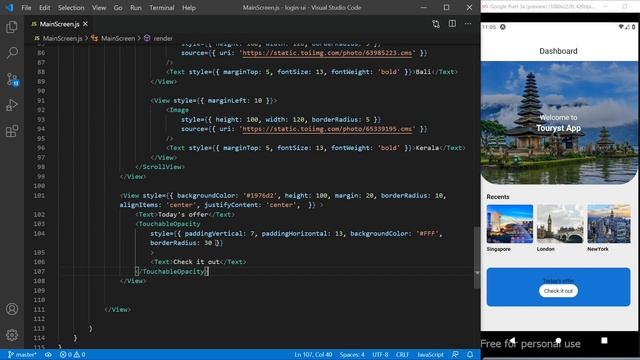Tap the Touryst App banner image
Image resolution: width=640 pixels, height=360 pixels.
pyautogui.click(x=559, y=123)
